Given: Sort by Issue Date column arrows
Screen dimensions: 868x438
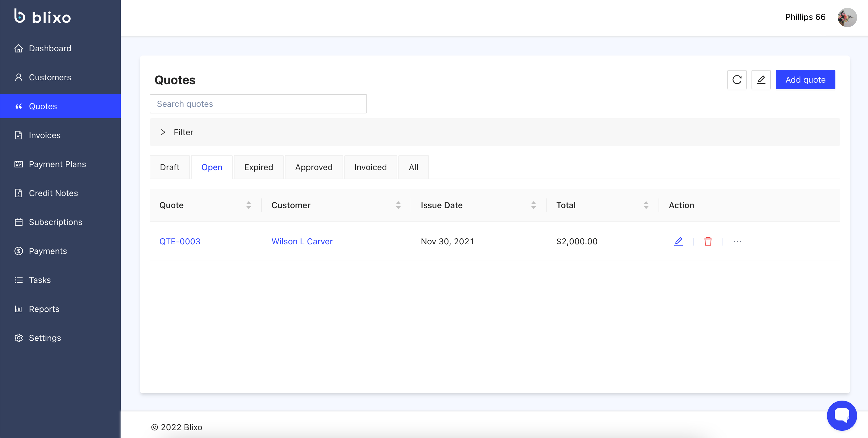Looking at the screenshot, I should tap(533, 205).
